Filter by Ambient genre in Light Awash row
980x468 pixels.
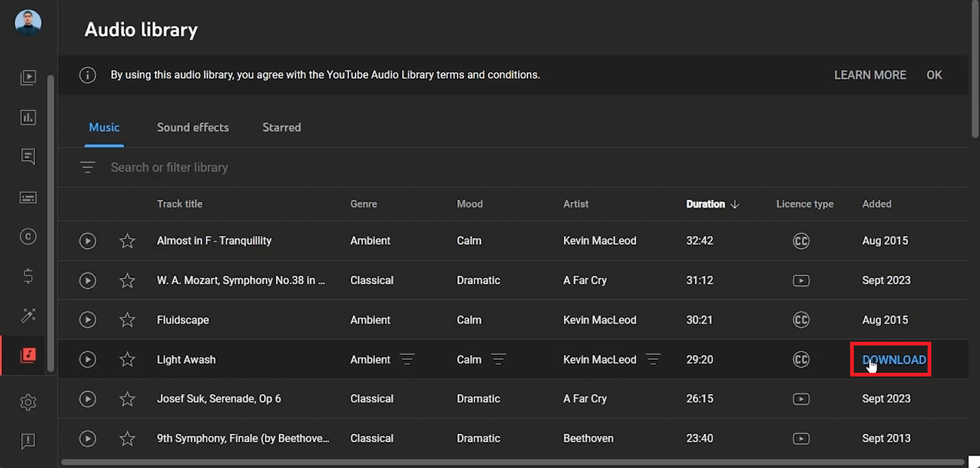[x=407, y=359]
